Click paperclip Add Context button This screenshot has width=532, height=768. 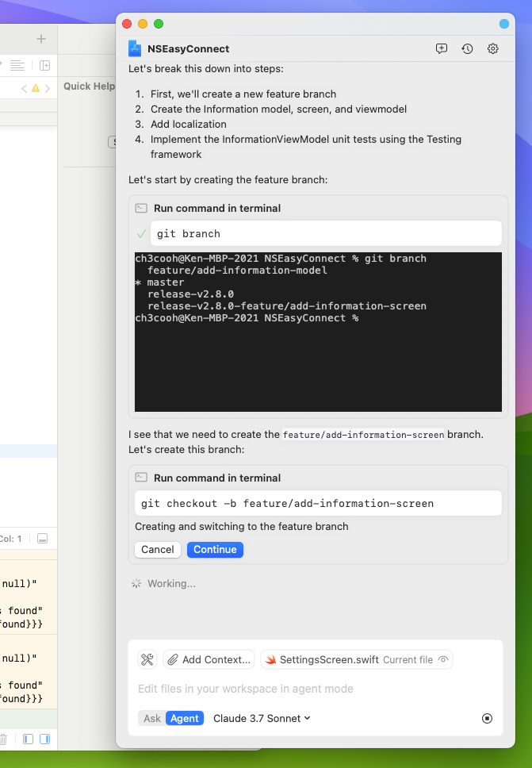209,659
